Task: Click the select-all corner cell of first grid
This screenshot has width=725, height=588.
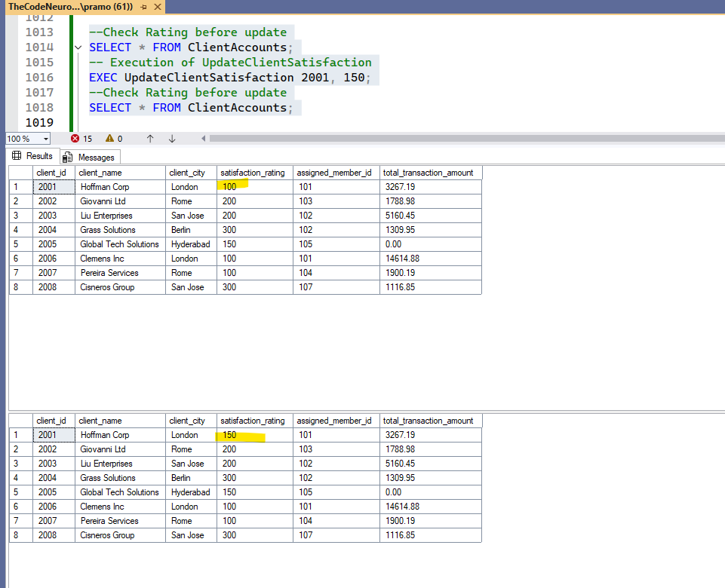Action: [21, 173]
